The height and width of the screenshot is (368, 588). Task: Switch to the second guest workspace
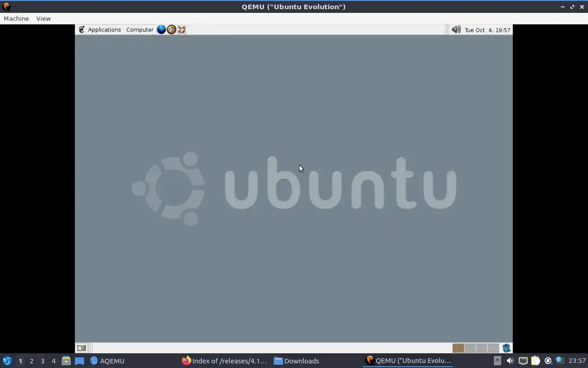coord(470,348)
